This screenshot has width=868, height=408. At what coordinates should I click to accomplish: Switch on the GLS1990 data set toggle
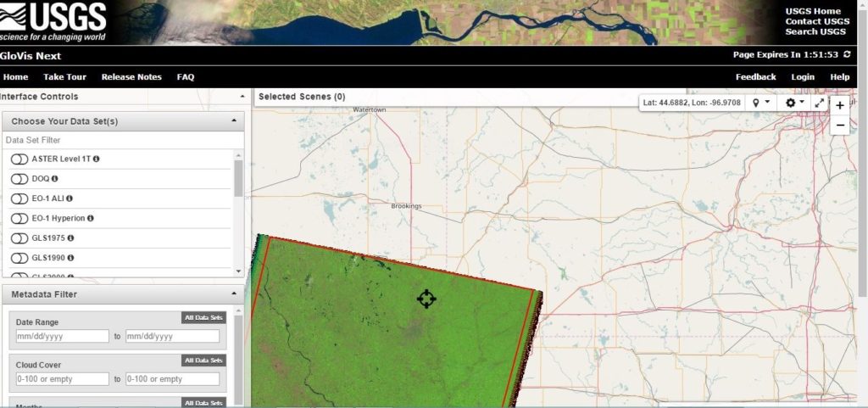[19, 258]
